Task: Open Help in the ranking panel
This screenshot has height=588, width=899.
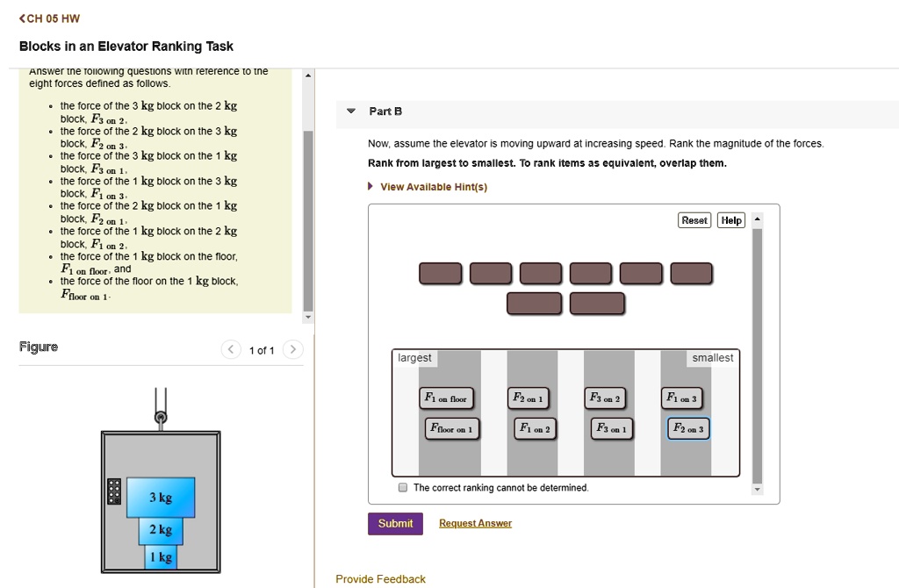Action: (730, 220)
